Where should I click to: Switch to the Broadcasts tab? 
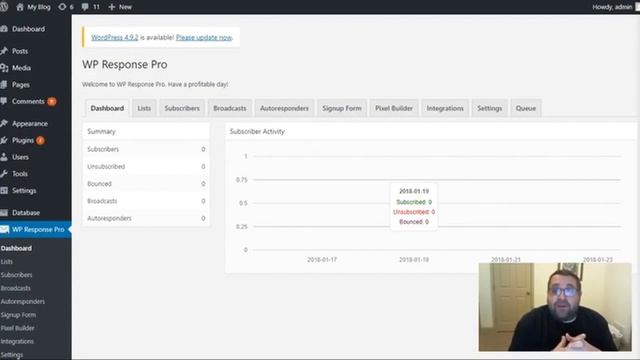click(230, 108)
